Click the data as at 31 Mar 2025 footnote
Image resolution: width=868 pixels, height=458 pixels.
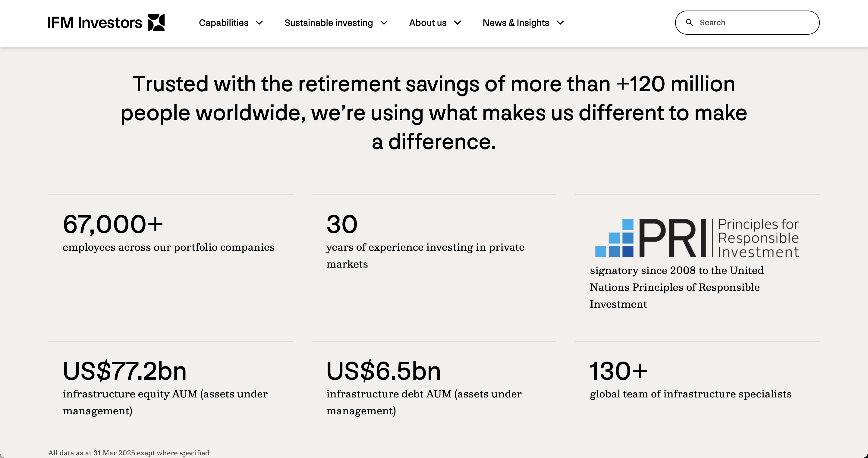[x=129, y=453]
